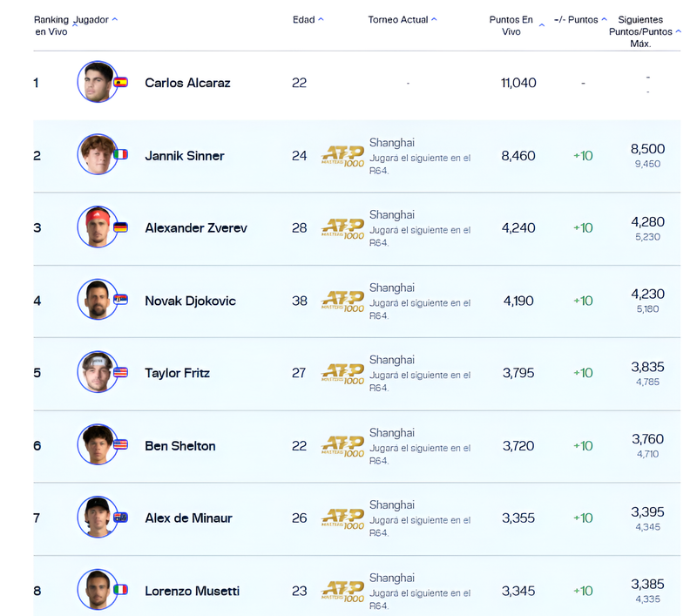This screenshot has height=616, width=697.
Task: Click the ATP Masters 1000 logo in Fritz's row
Action: tap(342, 374)
